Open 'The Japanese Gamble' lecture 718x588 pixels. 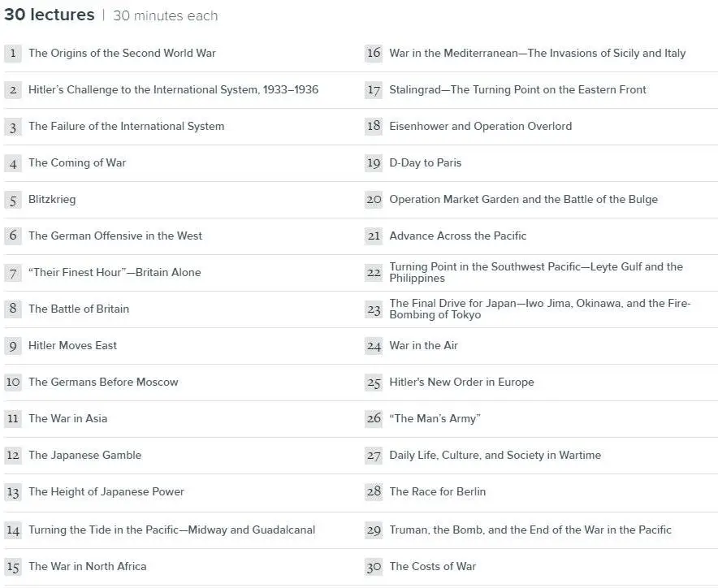coord(84,456)
